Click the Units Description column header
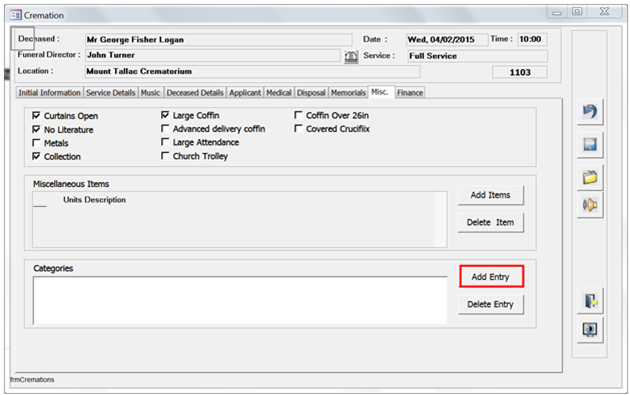This screenshot has height=395, width=630. point(94,200)
